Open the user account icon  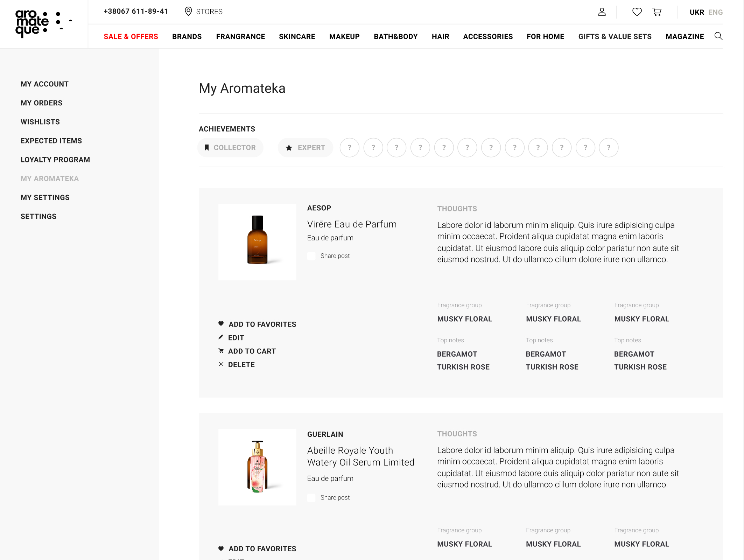pyautogui.click(x=602, y=12)
